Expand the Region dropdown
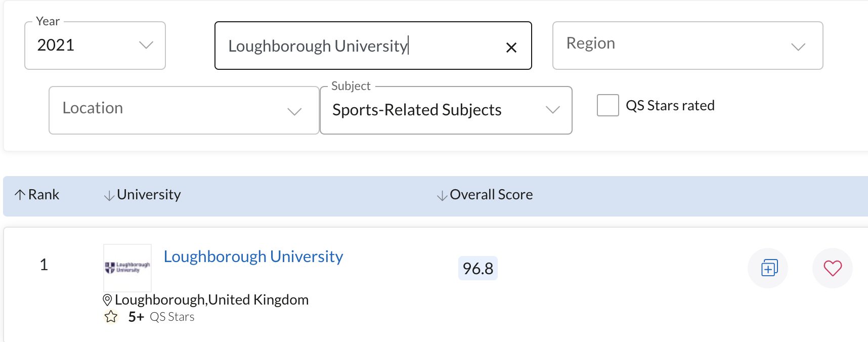868x342 pixels. coord(687,46)
